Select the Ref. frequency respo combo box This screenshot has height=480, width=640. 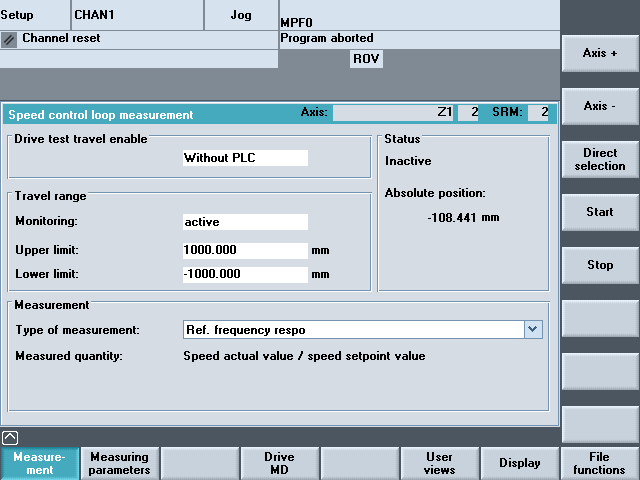tap(362, 329)
